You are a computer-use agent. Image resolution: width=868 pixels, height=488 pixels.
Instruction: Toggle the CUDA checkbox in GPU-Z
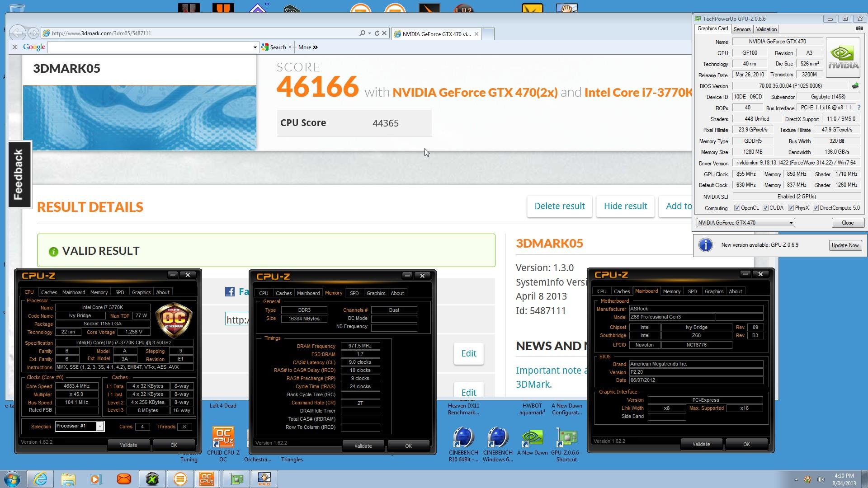765,208
